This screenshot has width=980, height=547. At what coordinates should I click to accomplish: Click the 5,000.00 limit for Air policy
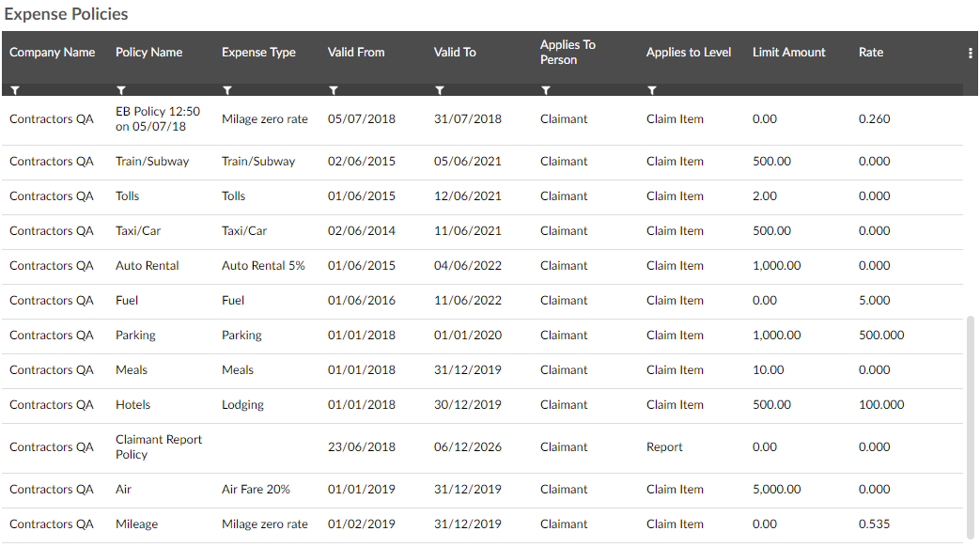776,489
